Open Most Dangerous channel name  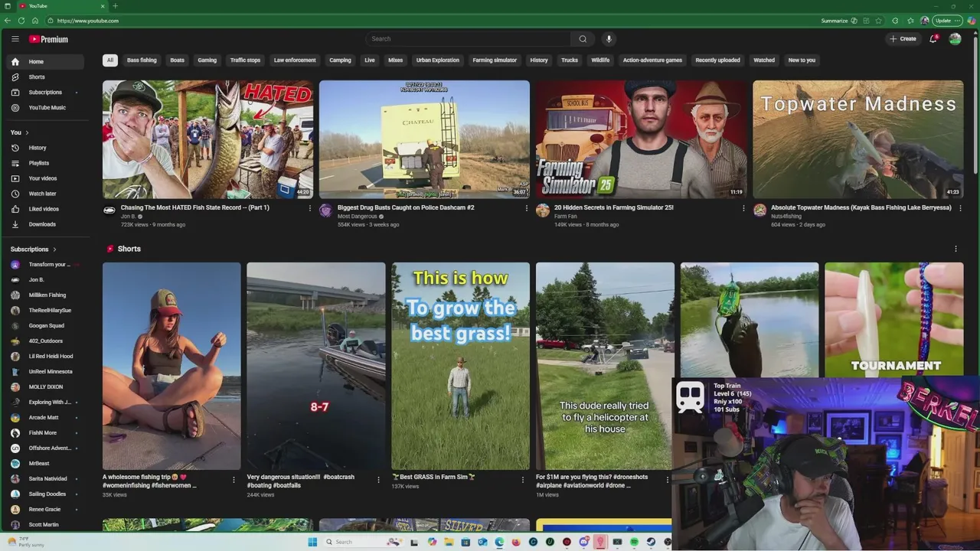pyautogui.click(x=358, y=217)
